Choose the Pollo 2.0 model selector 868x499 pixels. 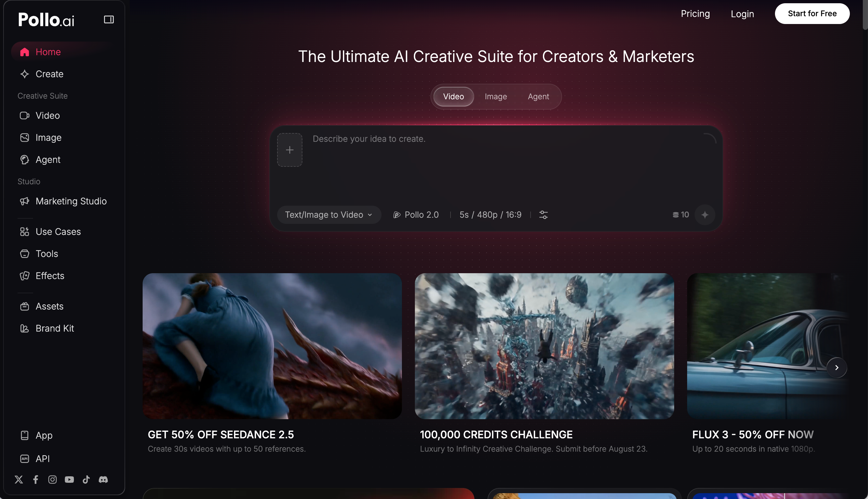pos(416,215)
